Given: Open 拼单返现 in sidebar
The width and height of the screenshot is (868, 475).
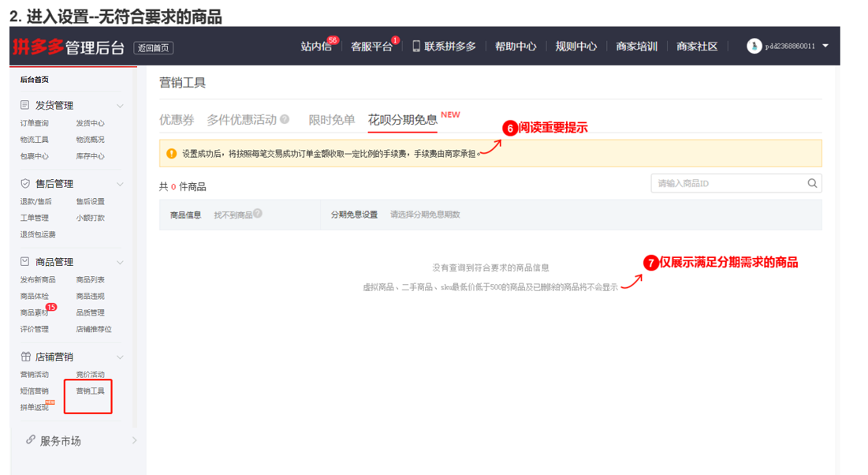Looking at the screenshot, I should coord(35,407).
